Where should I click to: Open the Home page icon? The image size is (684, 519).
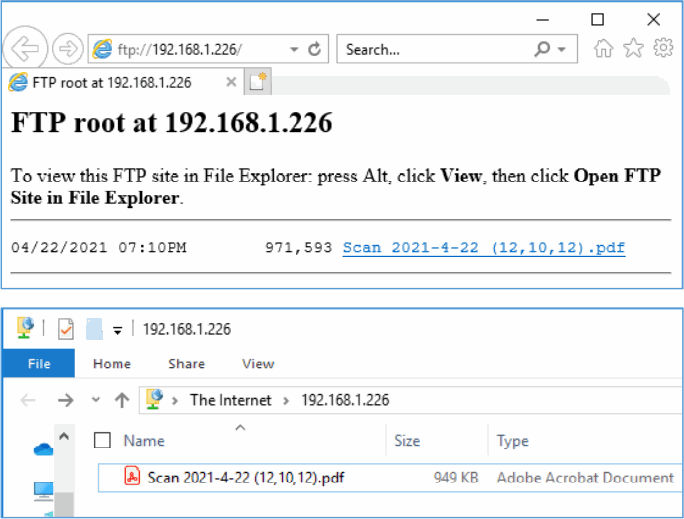point(603,48)
